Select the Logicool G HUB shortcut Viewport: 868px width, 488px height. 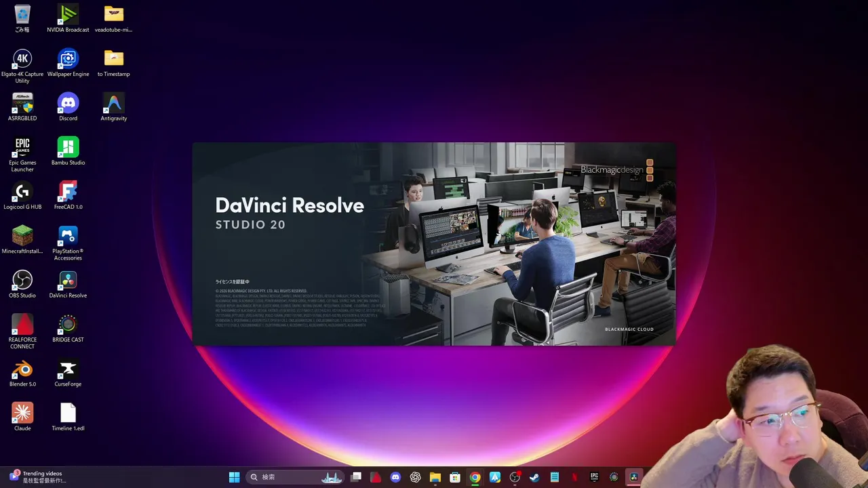point(22,195)
